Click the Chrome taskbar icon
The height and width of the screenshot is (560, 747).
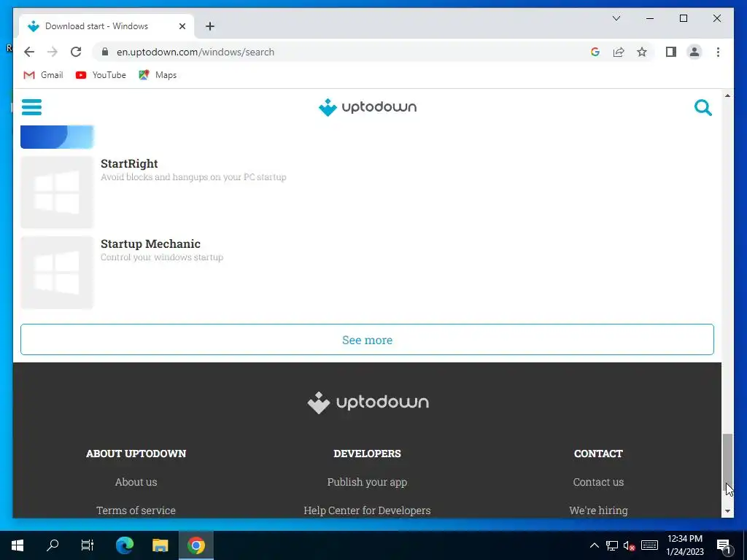[x=196, y=545]
